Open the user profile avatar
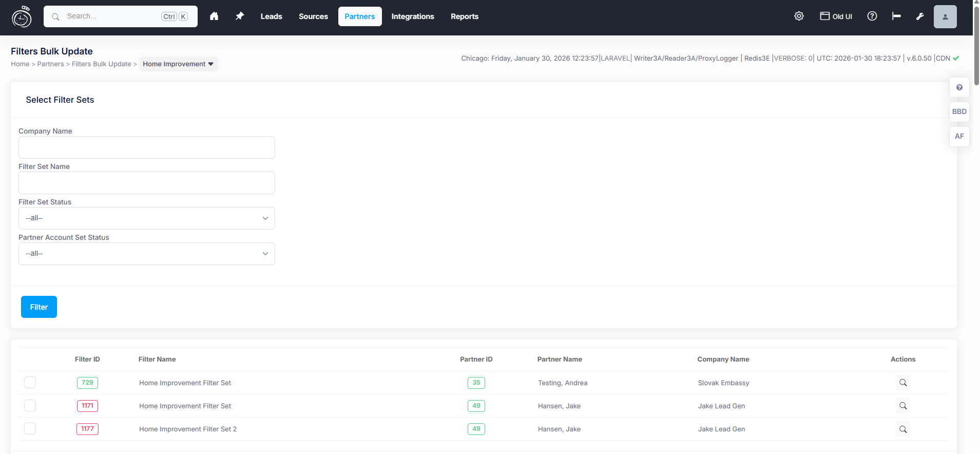980x454 pixels. 945,16
